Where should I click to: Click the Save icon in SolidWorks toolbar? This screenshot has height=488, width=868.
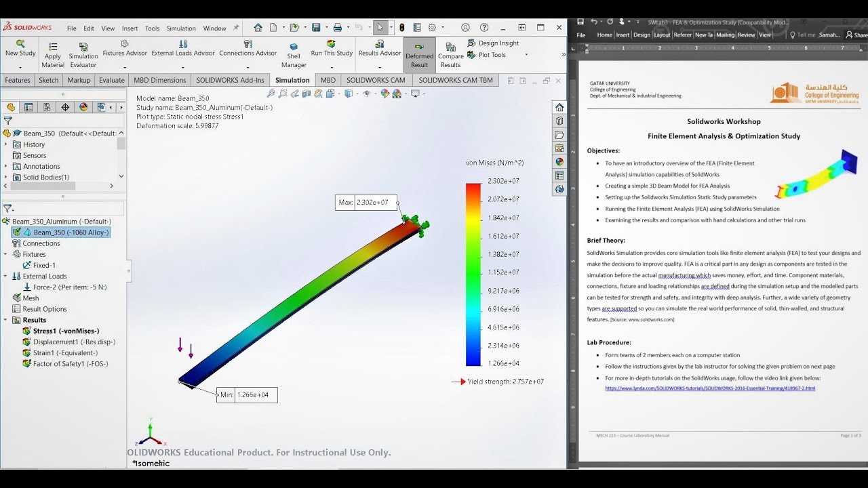(x=316, y=28)
